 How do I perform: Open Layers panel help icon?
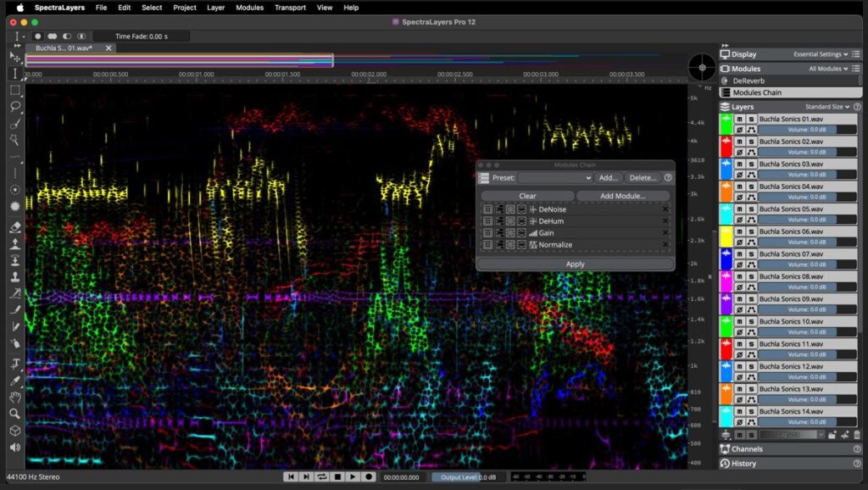(x=857, y=107)
